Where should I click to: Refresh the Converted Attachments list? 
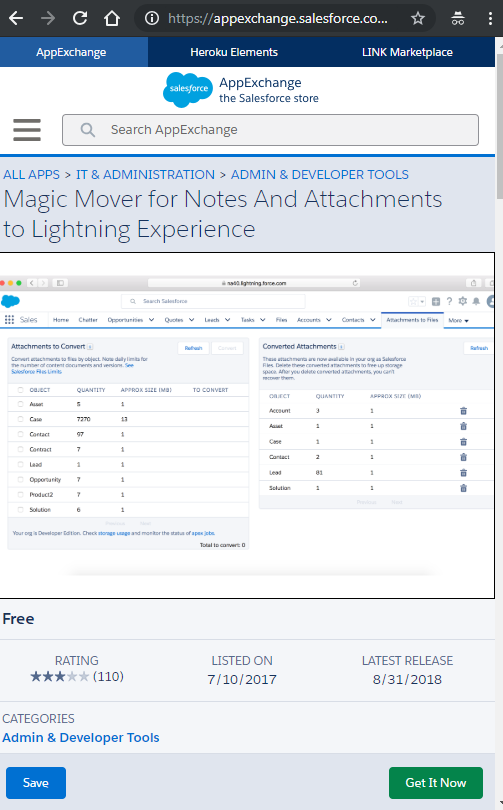(479, 348)
